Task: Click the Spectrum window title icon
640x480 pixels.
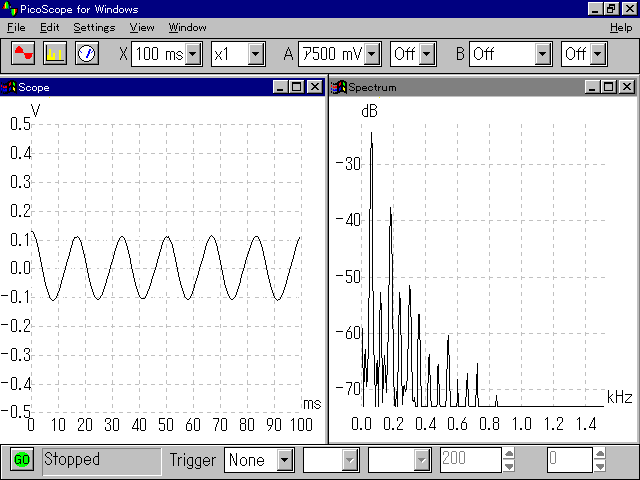Action: (339, 87)
